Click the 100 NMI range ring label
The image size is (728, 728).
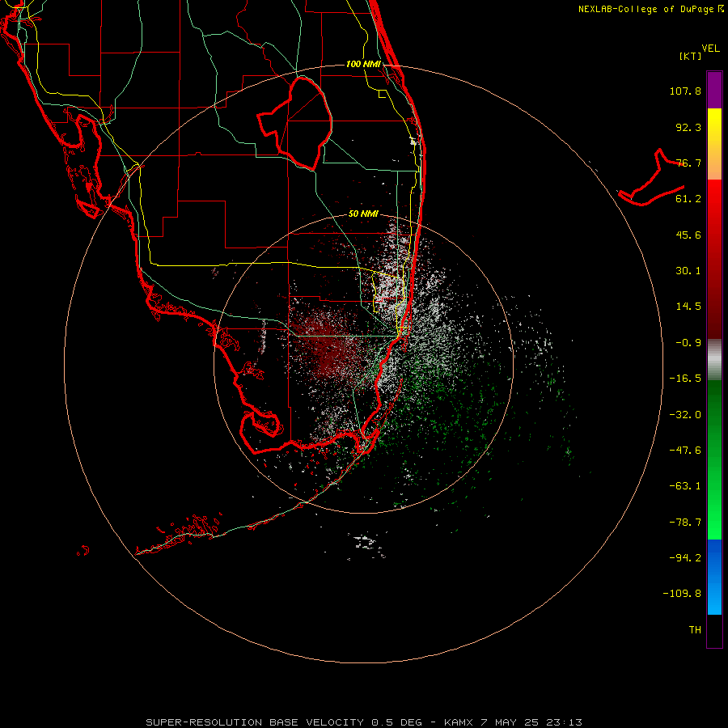[x=363, y=64]
